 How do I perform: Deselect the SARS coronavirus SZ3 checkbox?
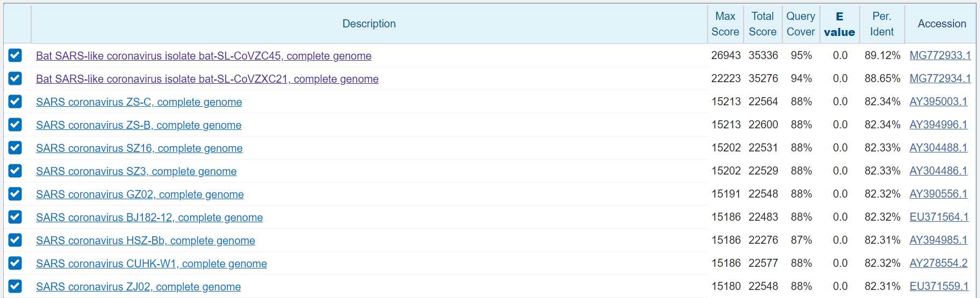pos(15,171)
